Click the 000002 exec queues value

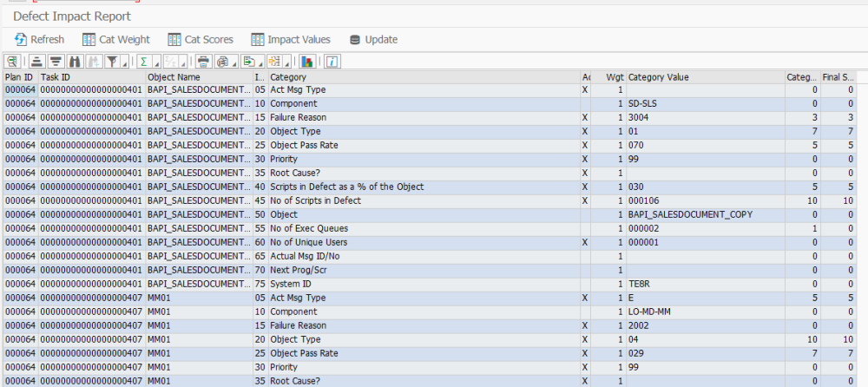point(706,228)
